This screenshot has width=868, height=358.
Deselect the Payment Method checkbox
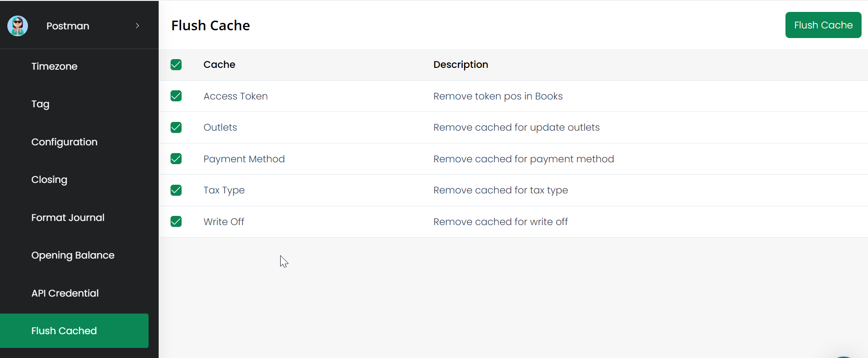[176, 159]
